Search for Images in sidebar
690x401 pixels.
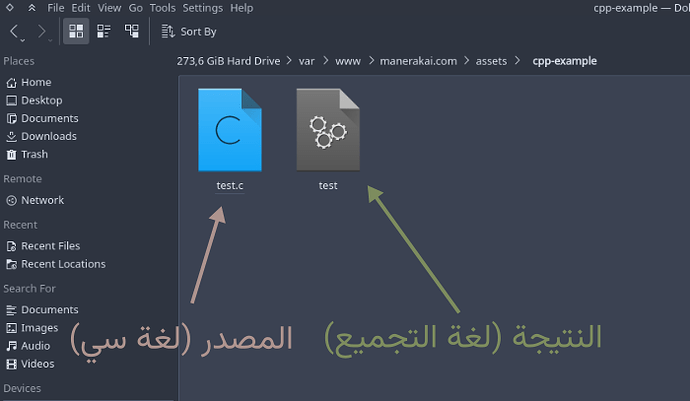(x=39, y=328)
